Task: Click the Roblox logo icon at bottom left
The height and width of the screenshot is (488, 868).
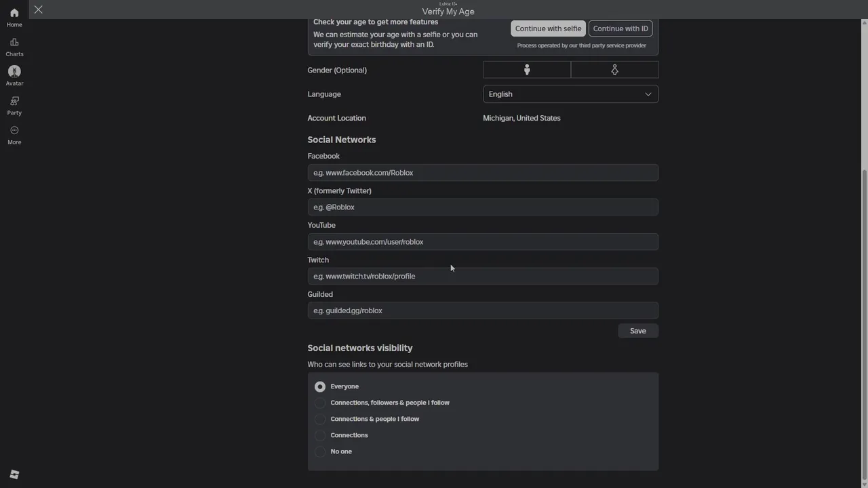Action: (14, 474)
